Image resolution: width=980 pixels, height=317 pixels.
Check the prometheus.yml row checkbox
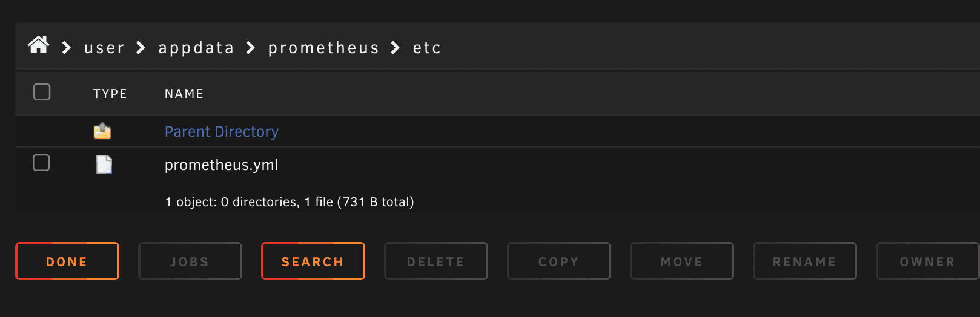41,163
